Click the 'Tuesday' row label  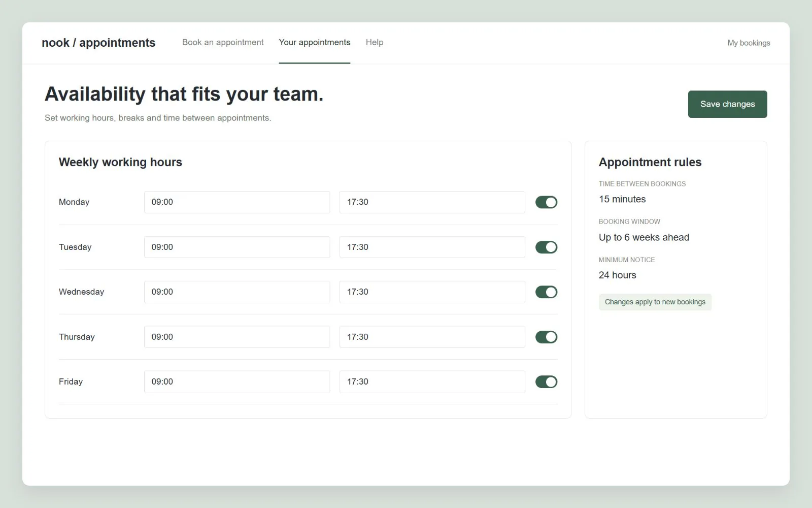coord(75,247)
